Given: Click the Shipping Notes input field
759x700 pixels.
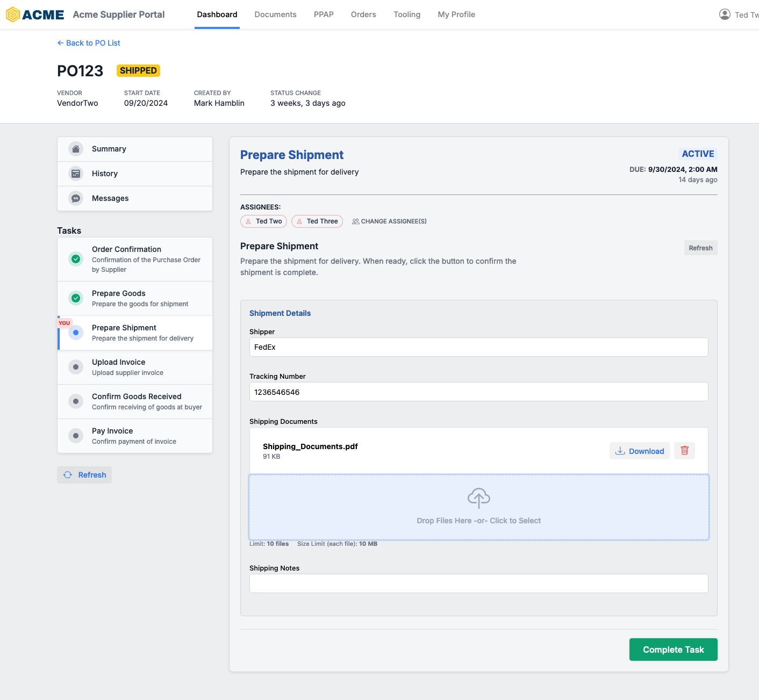Looking at the screenshot, I should pos(479,583).
